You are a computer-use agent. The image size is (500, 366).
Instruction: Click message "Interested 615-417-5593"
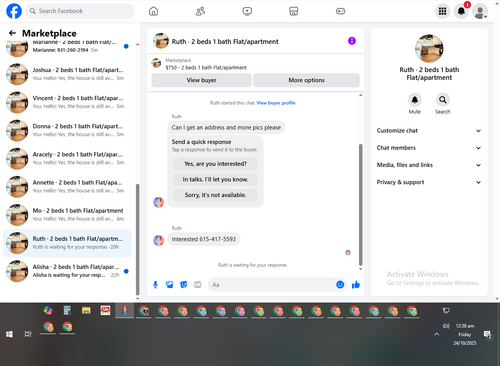pyautogui.click(x=204, y=239)
